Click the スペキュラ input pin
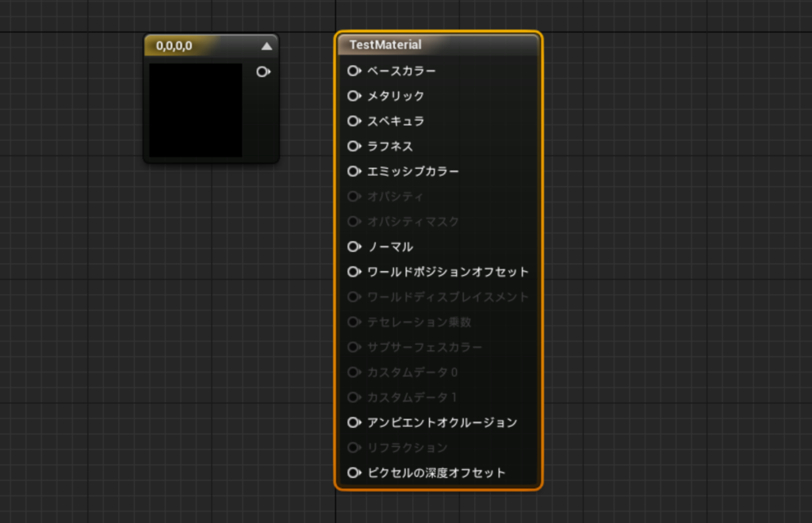The image size is (812, 523). click(x=354, y=121)
